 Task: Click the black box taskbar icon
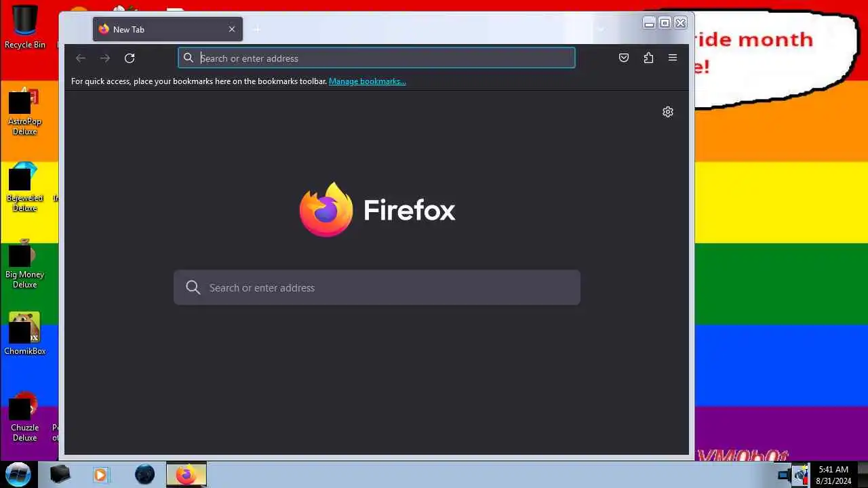click(x=60, y=474)
